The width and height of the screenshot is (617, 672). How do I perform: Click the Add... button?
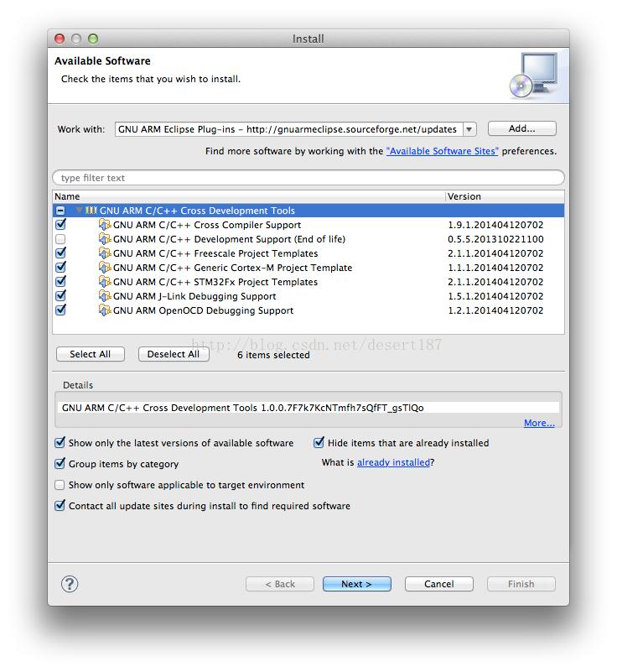(x=522, y=128)
